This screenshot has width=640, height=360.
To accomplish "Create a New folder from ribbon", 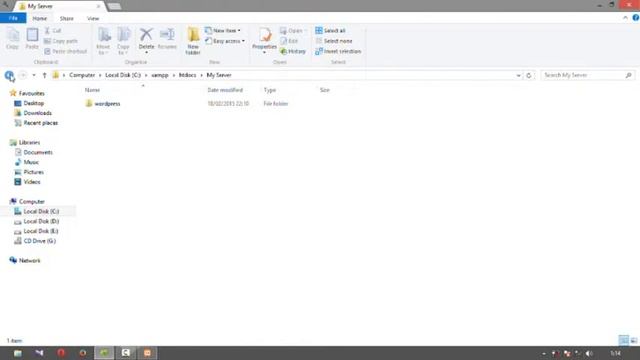I will (193, 41).
